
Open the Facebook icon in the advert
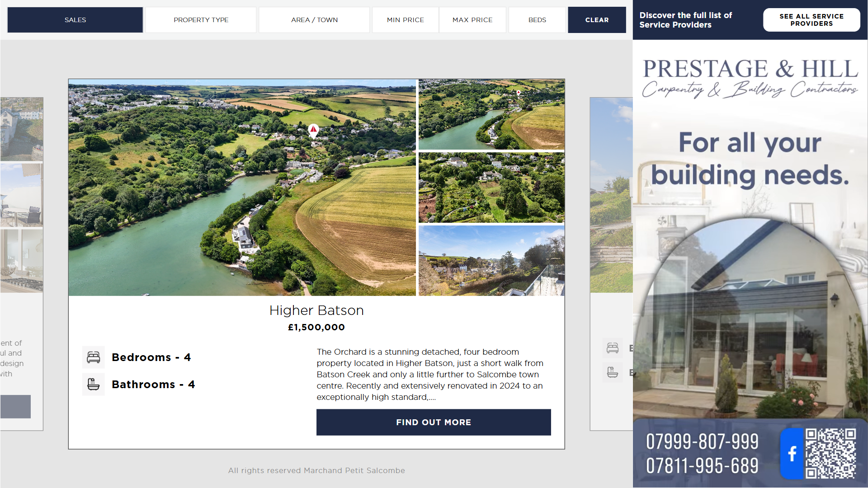(x=792, y=453)
